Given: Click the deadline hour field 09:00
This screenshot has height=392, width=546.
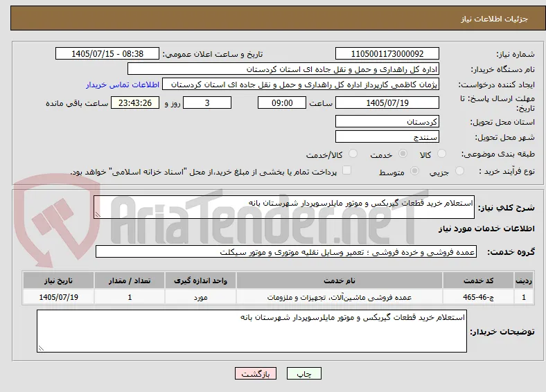Looking at the screenshot, I should click(x=282, y=103).
